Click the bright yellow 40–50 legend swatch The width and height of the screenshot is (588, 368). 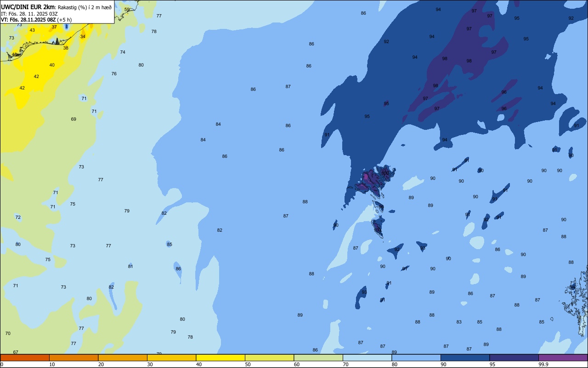tap(220, 357)
